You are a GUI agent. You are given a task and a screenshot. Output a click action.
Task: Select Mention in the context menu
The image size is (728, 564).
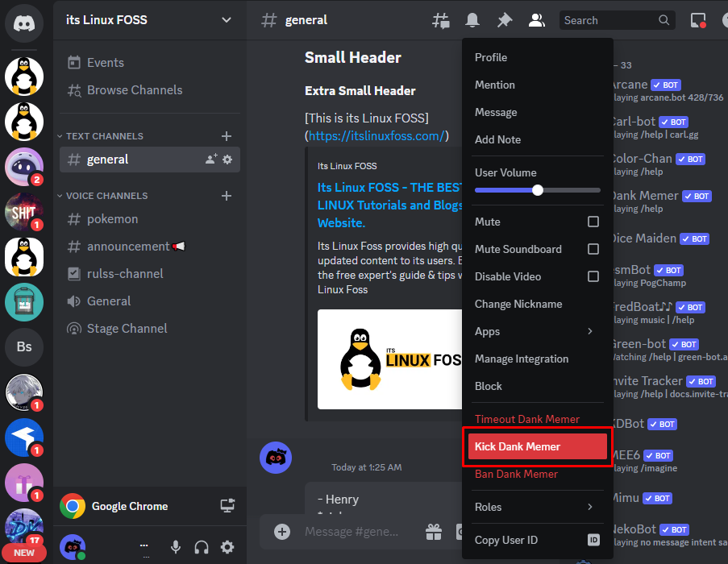coord(537,85)
